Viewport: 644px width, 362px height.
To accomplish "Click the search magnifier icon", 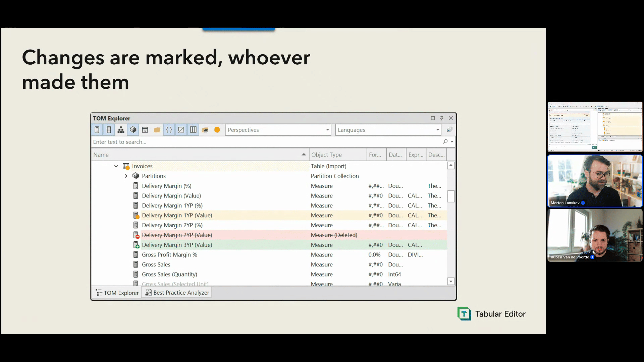I will tap(445, 141).
